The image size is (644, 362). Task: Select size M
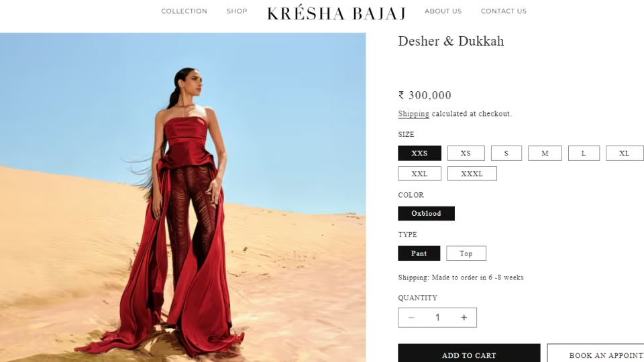tap(545, 153)
